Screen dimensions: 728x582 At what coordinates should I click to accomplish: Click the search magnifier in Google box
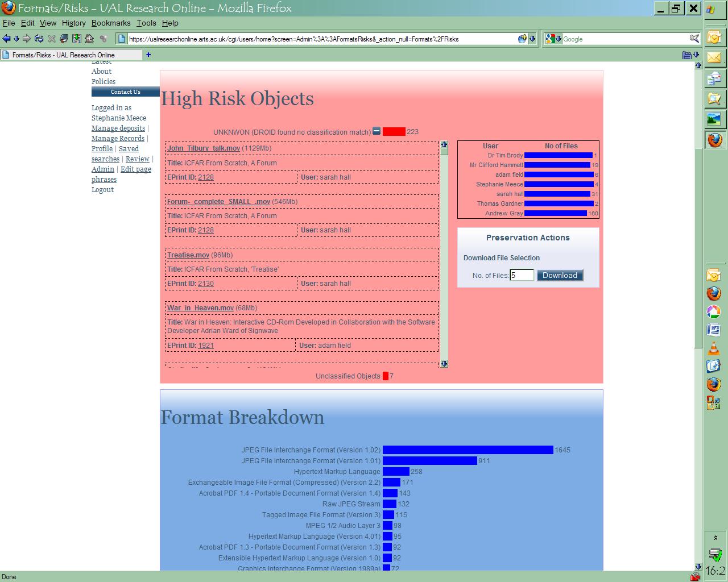pyautogui.click(x=694, y=39)
